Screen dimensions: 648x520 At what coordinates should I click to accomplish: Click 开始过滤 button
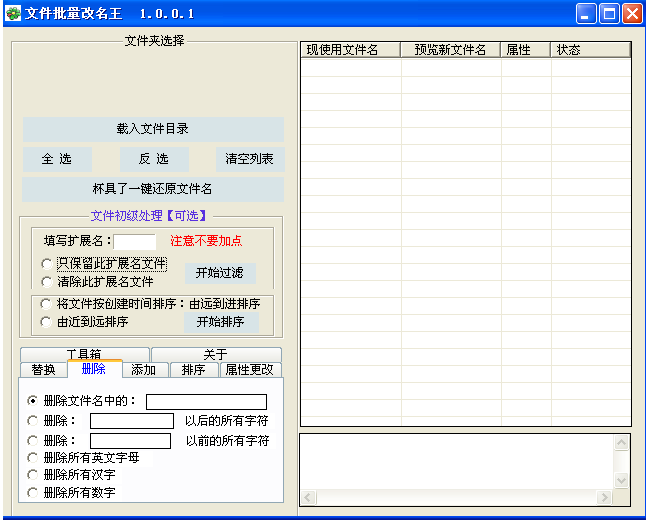[x=220, y=273]
